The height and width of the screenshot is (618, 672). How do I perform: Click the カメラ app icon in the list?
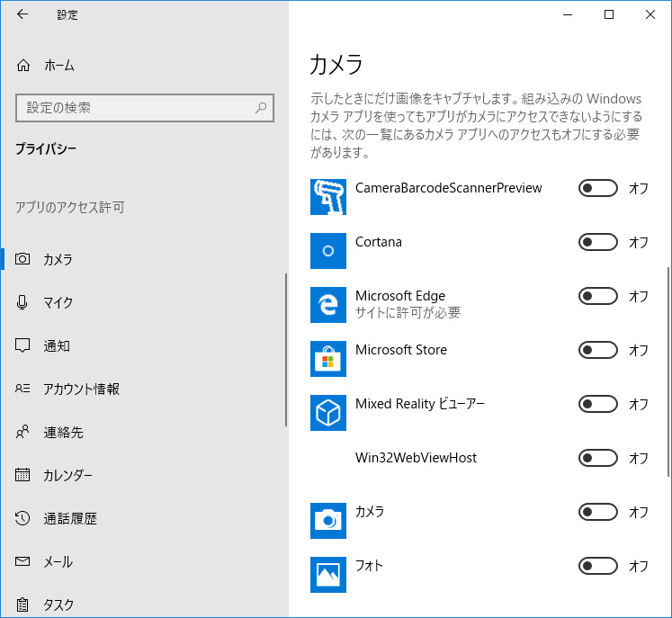pos(327,521)
